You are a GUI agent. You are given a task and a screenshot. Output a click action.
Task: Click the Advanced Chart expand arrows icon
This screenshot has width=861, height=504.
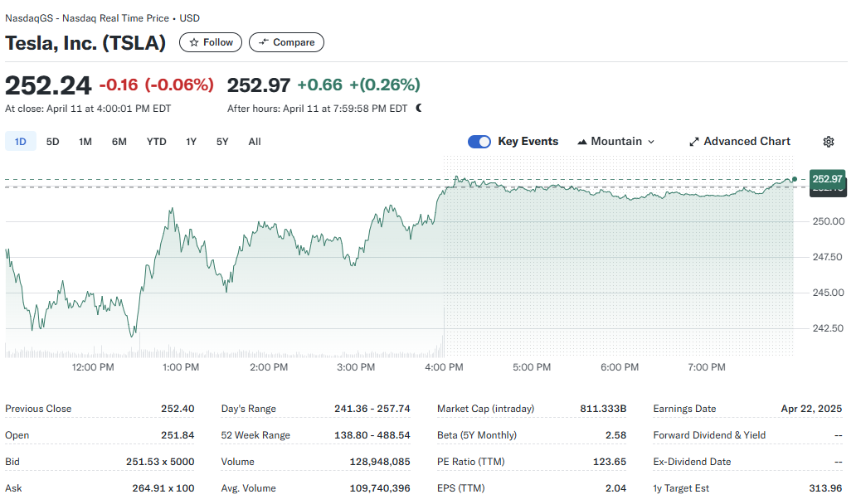click(694, 142)
